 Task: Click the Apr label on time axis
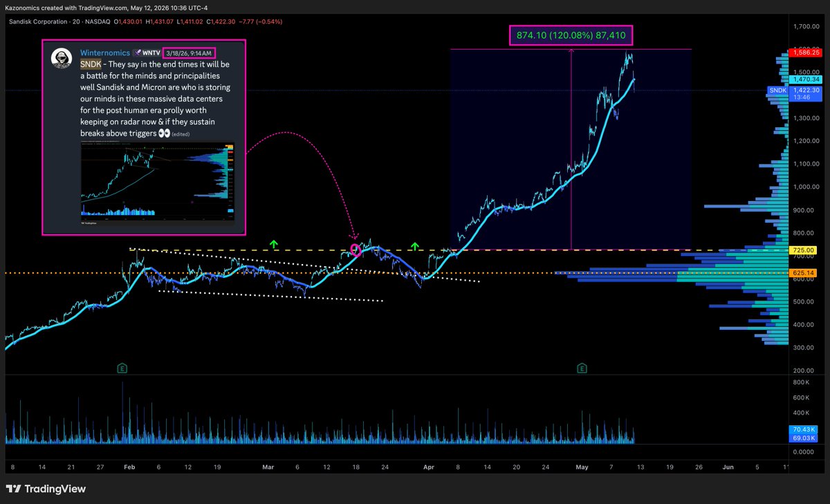(430, 467)
